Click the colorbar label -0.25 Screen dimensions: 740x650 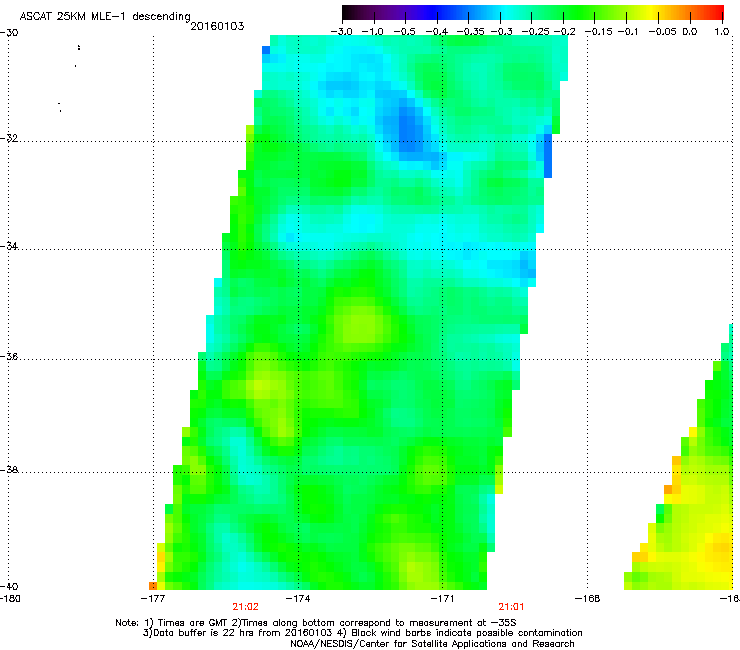click(535, 32)
